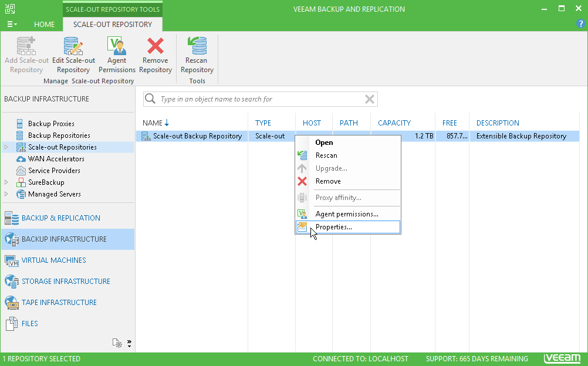Viewport: 588px width, 366px height.
Task: Choose Properties... in the context menu
Action: click(347, 227)
